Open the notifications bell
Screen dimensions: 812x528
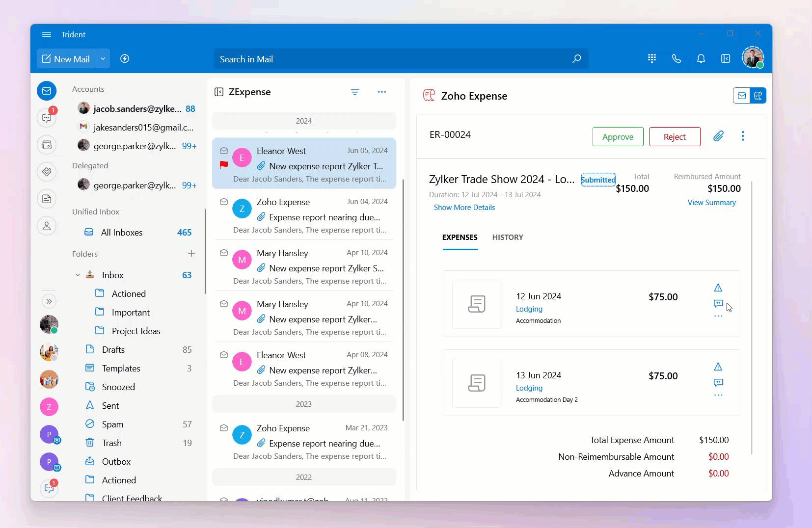pos(701,58)
